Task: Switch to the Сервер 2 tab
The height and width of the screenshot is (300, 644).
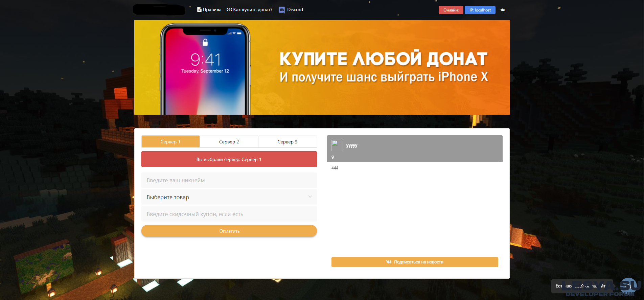Action: point(229,142)
